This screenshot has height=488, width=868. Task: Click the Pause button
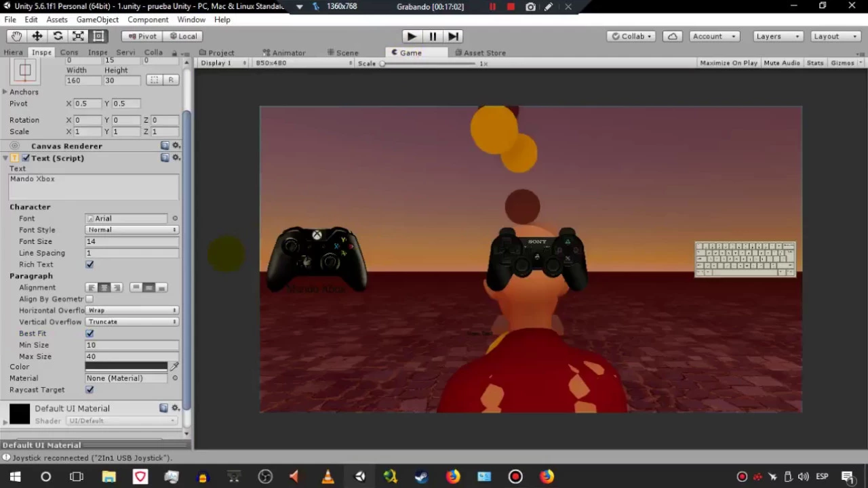coord(433,37)
